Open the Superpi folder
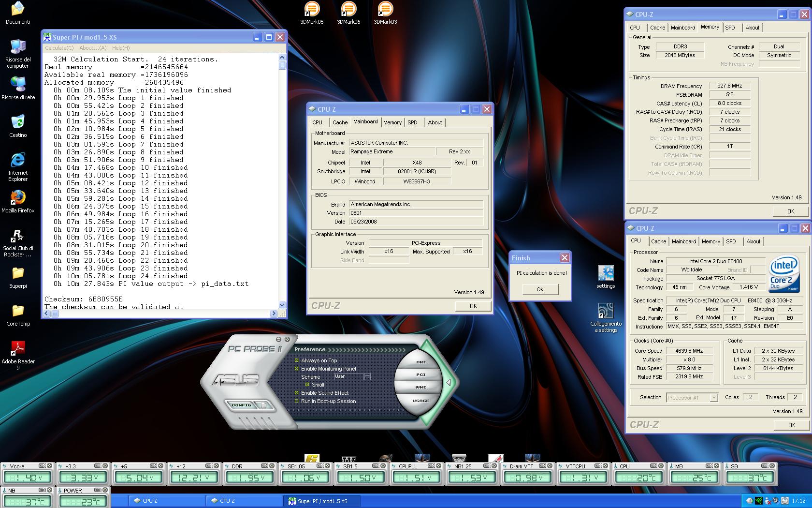 (x=18, y=277)
